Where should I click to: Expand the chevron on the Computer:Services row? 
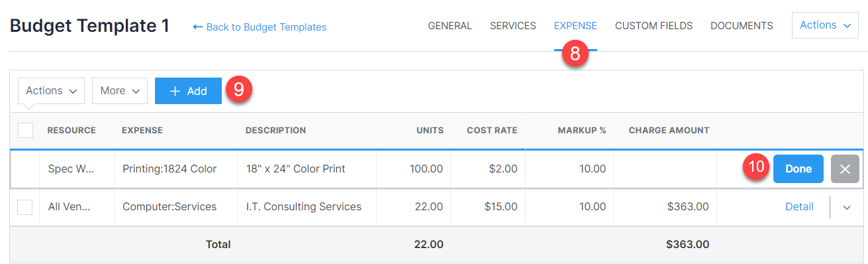pyautogui.click(x=847, y=207)
